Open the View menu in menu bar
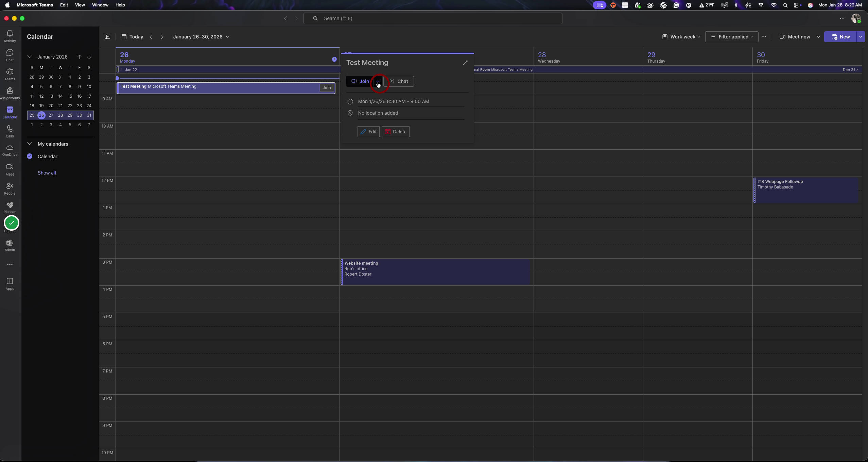The width and height of the screenshot is (868, 462). (80, 5)
